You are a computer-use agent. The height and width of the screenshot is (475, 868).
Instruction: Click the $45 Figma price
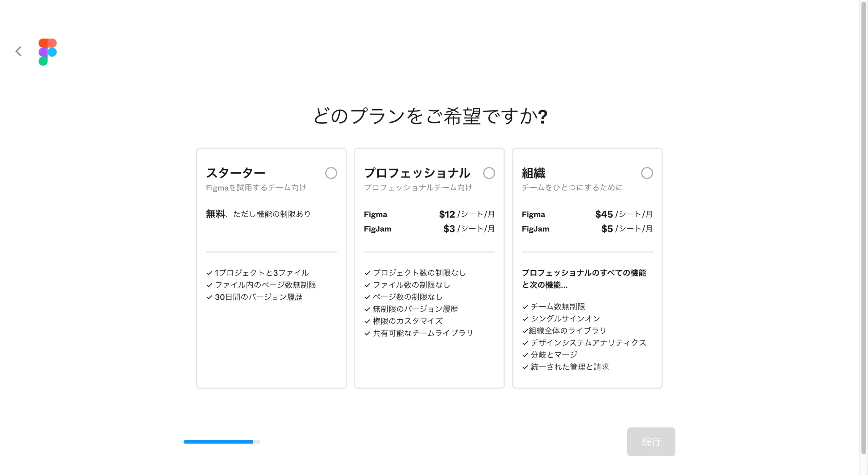604,214
